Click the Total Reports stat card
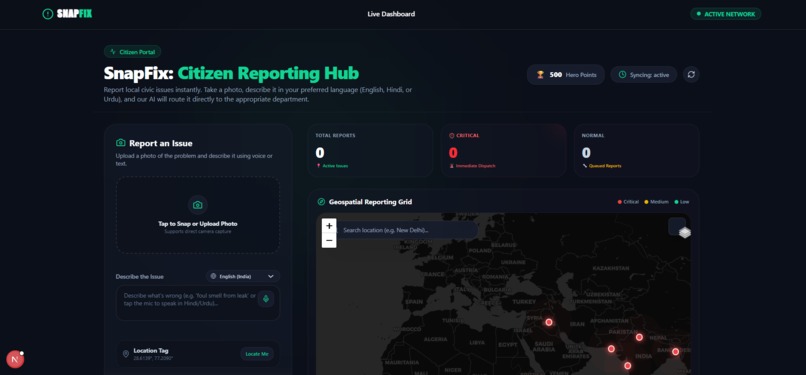The width and height of the screenshot is (806, 375). point(370,151)
